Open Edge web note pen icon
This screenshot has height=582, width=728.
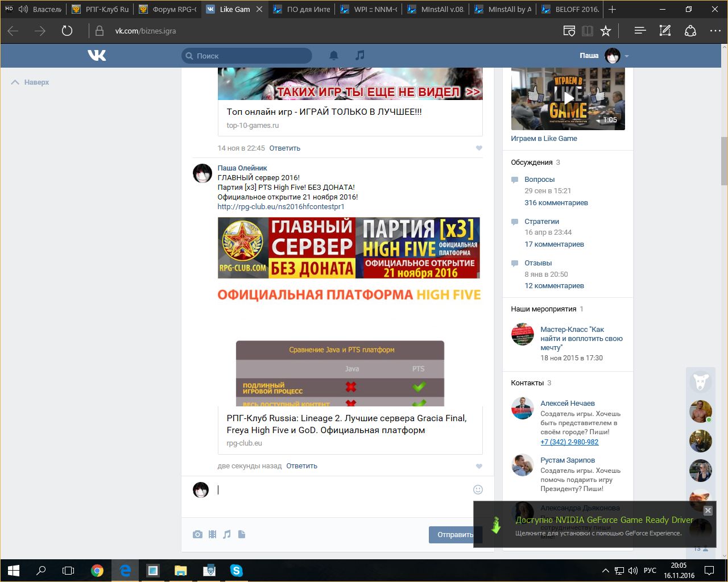[x=665, y=31]
